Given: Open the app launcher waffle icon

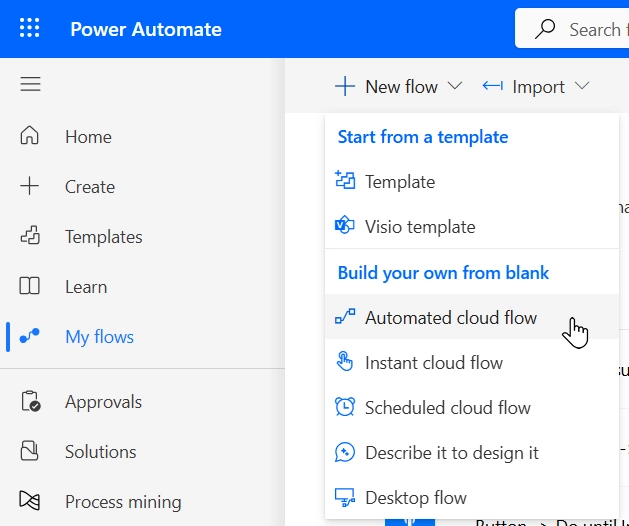Looking at the screenshot, I should (x=30, y=28).
